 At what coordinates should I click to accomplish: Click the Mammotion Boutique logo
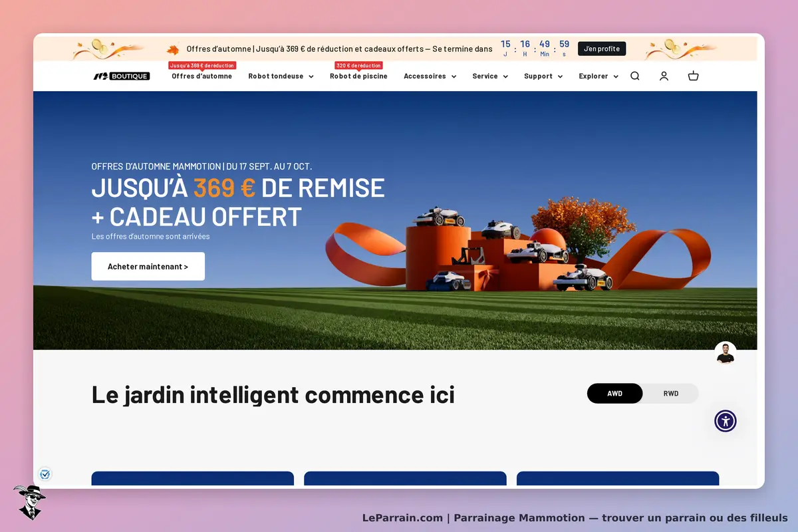point(122,76)
